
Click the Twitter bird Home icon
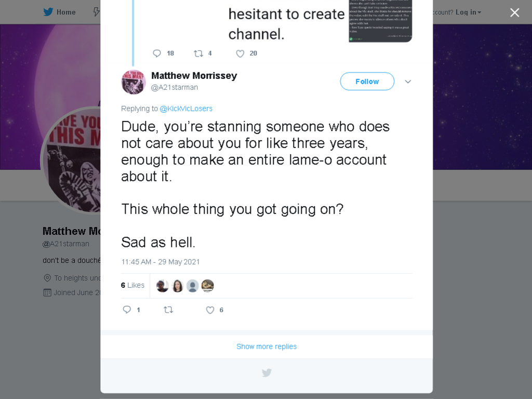click(48, 12)
